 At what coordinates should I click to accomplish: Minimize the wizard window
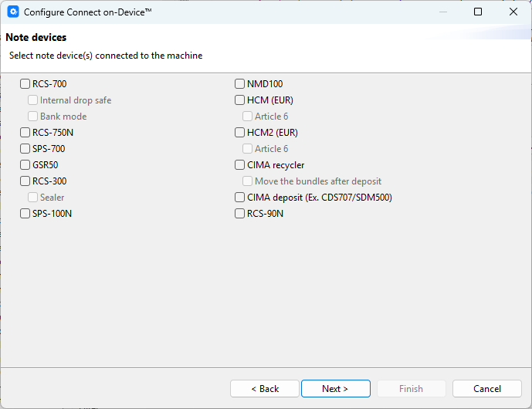click(x=442, y=12)
